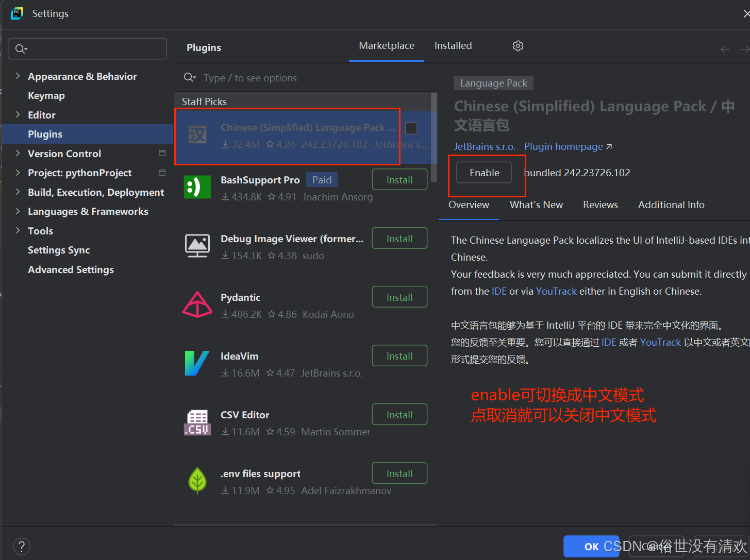
Task: Install the Pydantic plugin
Action: 399,297
